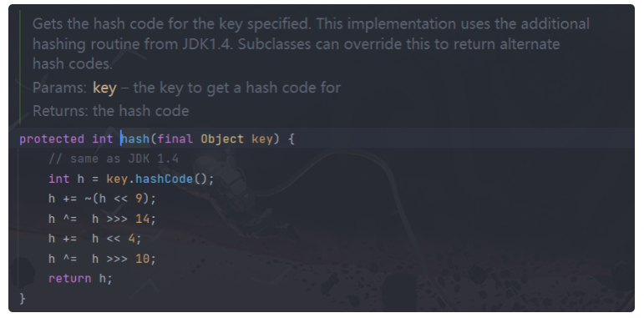Click the opening brace after key)

[292, 139]
